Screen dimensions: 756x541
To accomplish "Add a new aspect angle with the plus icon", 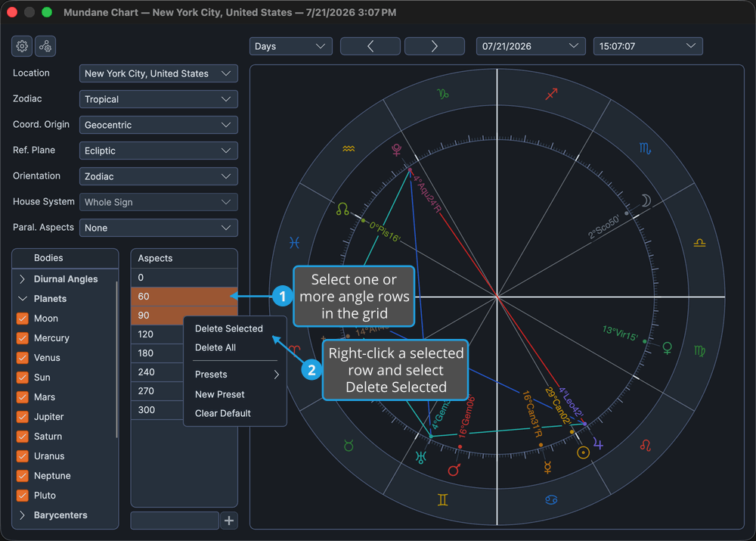I will (229, 521).
